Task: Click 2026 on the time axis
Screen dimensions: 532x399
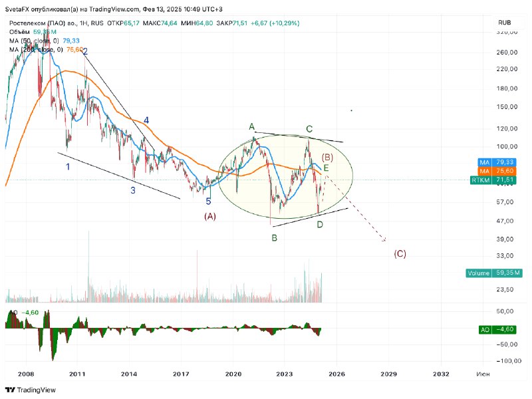Action: (336, 374)
